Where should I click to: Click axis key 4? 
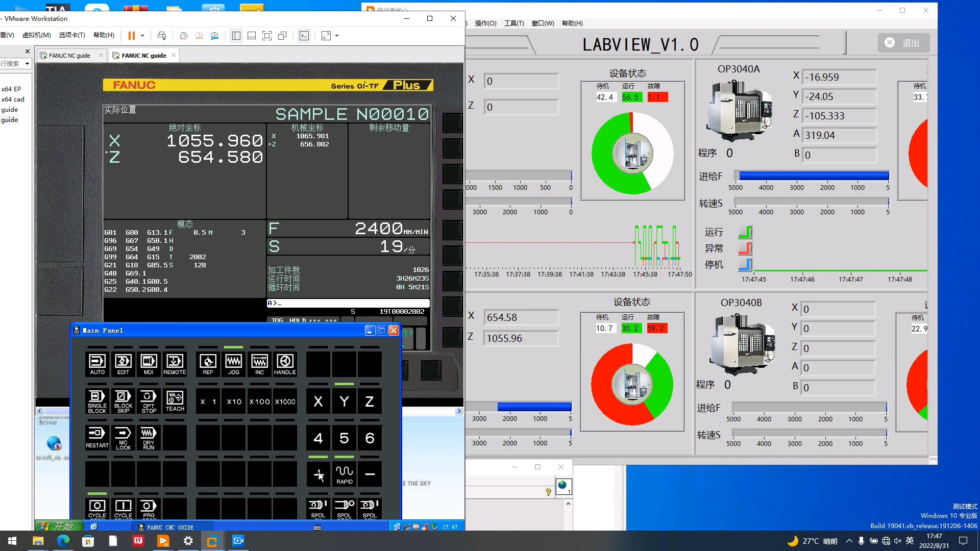(x=318, y=438)
